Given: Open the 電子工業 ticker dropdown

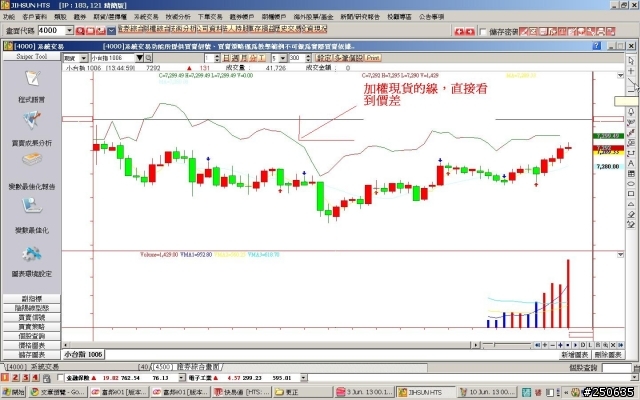Looking at the screenshot, I should tap(304, 378).
